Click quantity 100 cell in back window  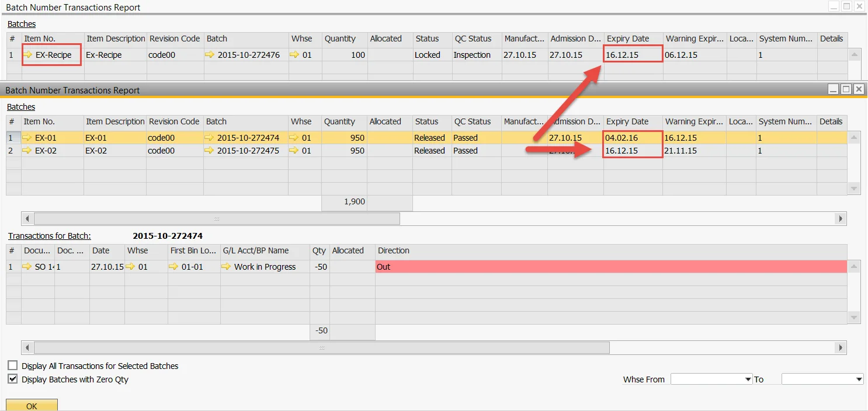point(345,55)
